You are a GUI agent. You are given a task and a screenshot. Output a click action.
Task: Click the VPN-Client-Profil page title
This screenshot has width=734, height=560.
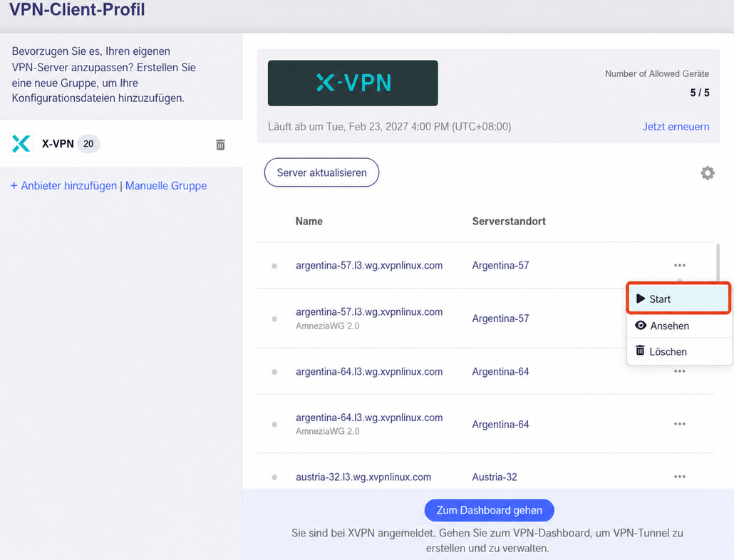77,9
